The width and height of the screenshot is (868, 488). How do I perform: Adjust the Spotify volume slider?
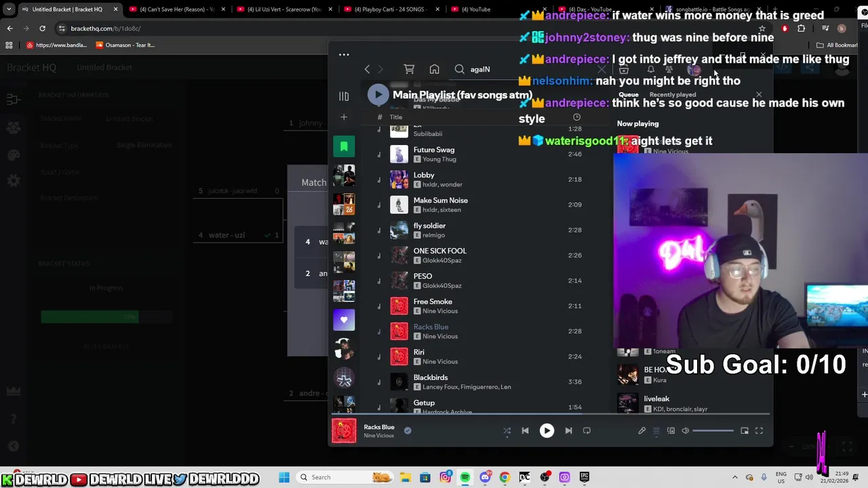[x=713, y=430]
